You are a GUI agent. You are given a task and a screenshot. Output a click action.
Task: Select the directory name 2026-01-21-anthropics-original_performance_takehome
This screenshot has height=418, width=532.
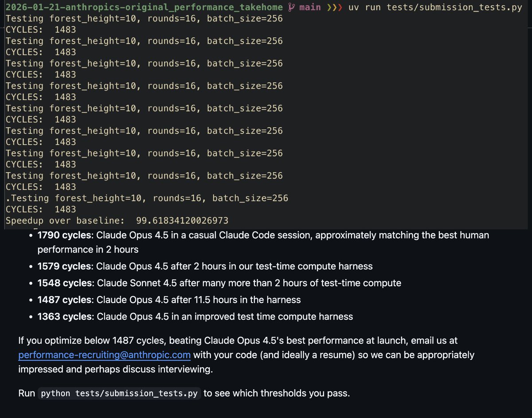(x=144, y=7)
